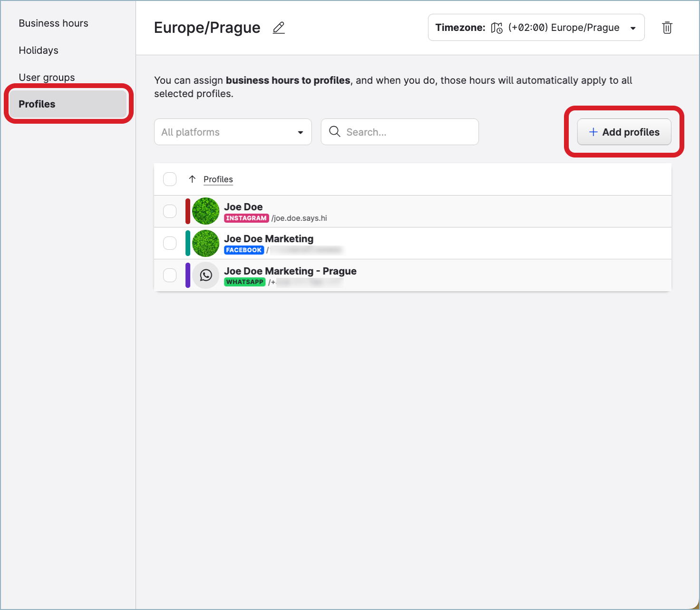Click the WhatsApp icon for Joe Doe Marketing - Prague
The width and height of the screenshot is (700, 610).
point(206,275)
